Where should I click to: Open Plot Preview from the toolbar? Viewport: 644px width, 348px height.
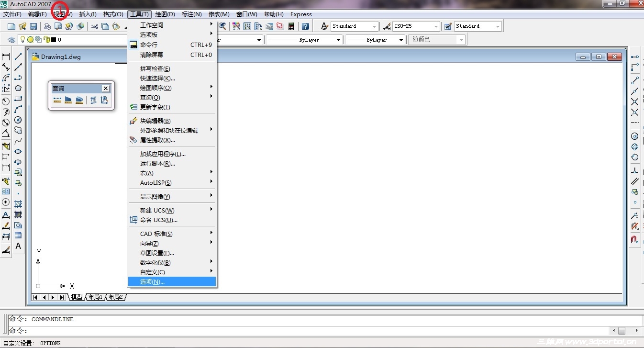point(58,26)
